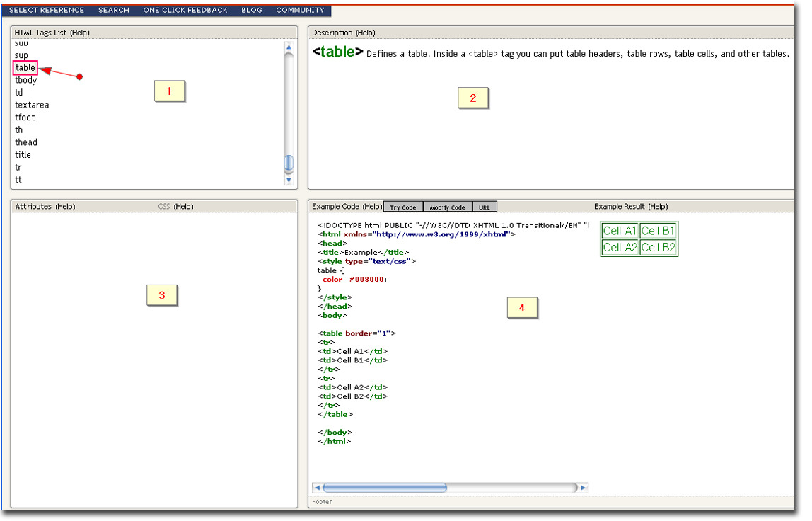The height and width of the screenshot is (521, 812).
Task: Select 'textarea' in the tags list
Action: (32, 105)
